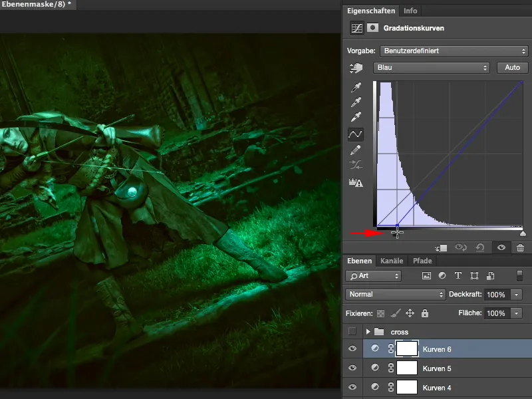Switch to the Kanäle tab
The width and height of the screenshot is (532, 399).
pyautogui.click(x=392, y=261)
